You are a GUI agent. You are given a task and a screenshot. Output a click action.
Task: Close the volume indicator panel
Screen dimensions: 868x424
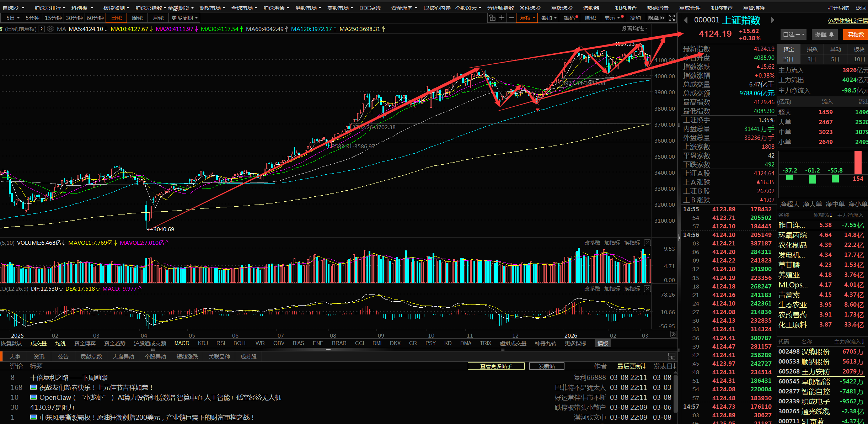coord(647,243)
